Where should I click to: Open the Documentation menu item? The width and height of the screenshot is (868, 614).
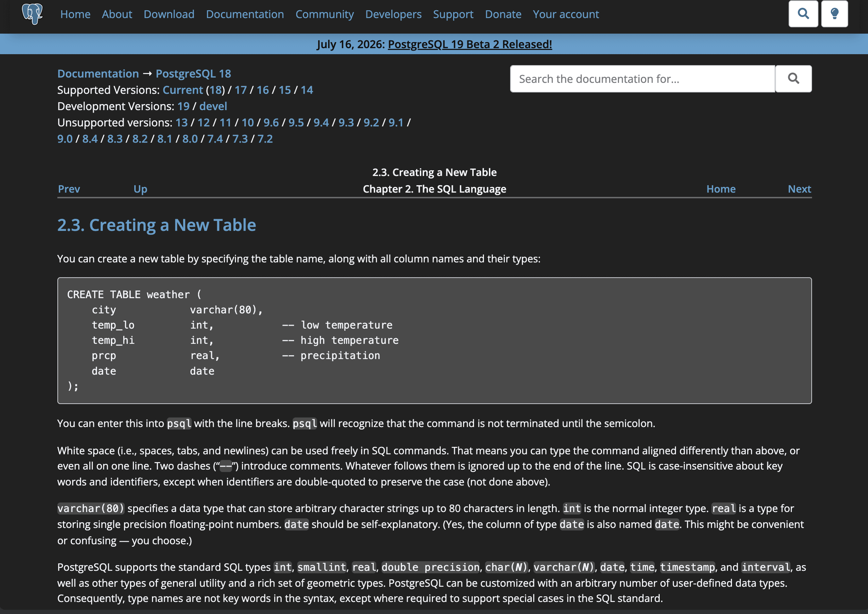tap(245, 15)
